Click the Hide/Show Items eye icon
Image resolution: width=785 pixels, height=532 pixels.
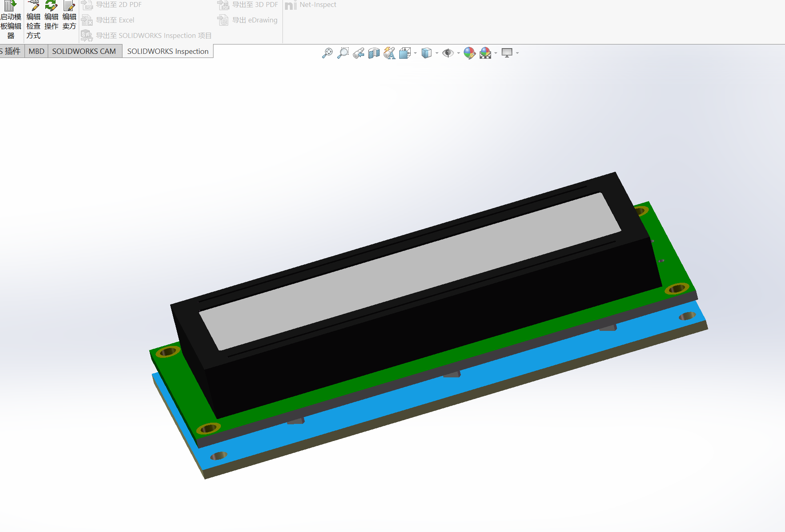(448, 53)
